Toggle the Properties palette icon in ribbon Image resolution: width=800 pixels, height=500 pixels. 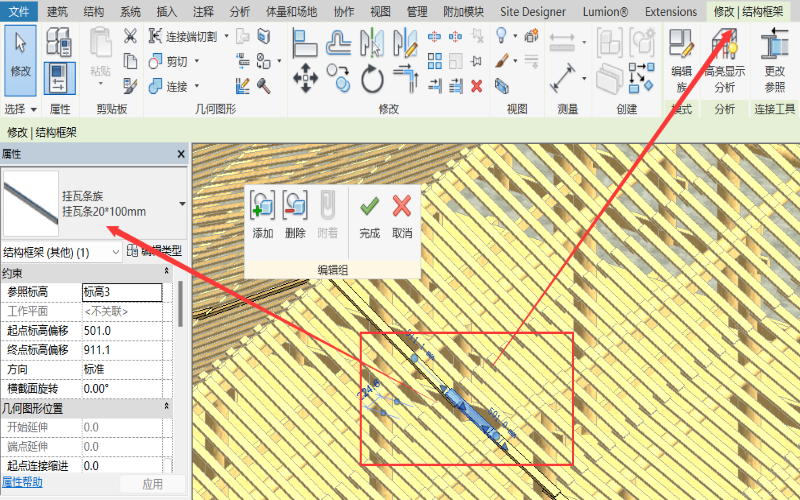(59, 78)
